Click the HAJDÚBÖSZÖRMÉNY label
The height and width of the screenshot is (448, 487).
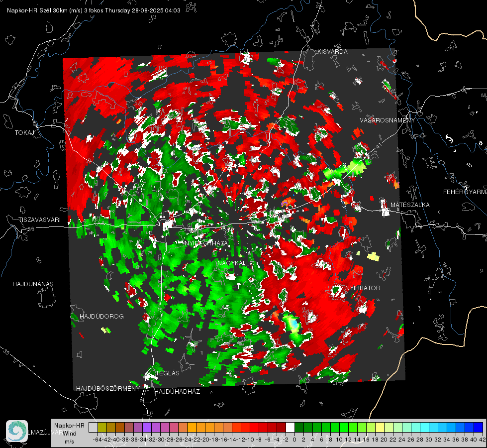pyautogui.click(x=108, y=389)
